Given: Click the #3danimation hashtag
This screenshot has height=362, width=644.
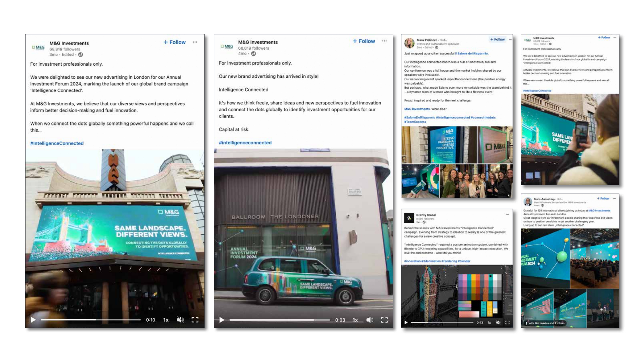Looking at the screenshot, I should [431, 261].
